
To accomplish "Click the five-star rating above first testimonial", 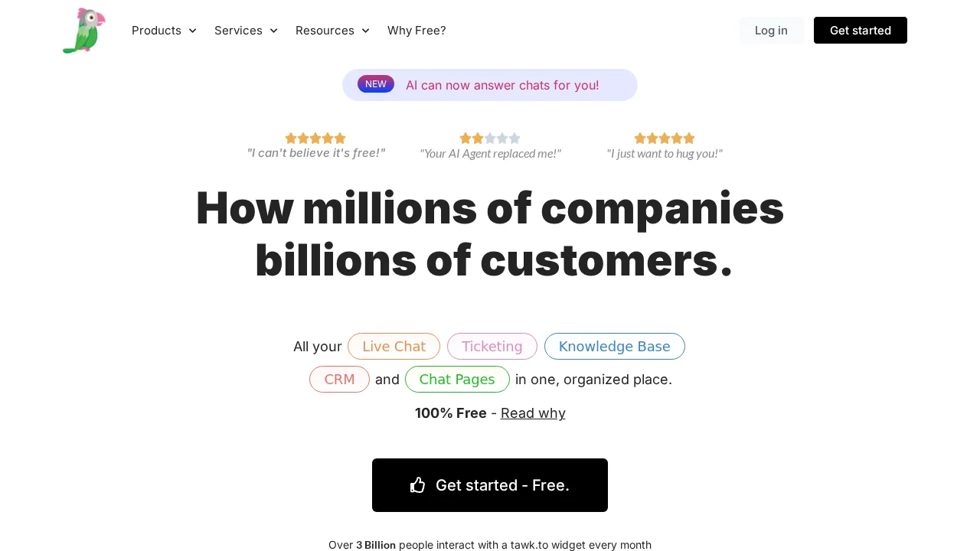I will click(x=315, y=139).
